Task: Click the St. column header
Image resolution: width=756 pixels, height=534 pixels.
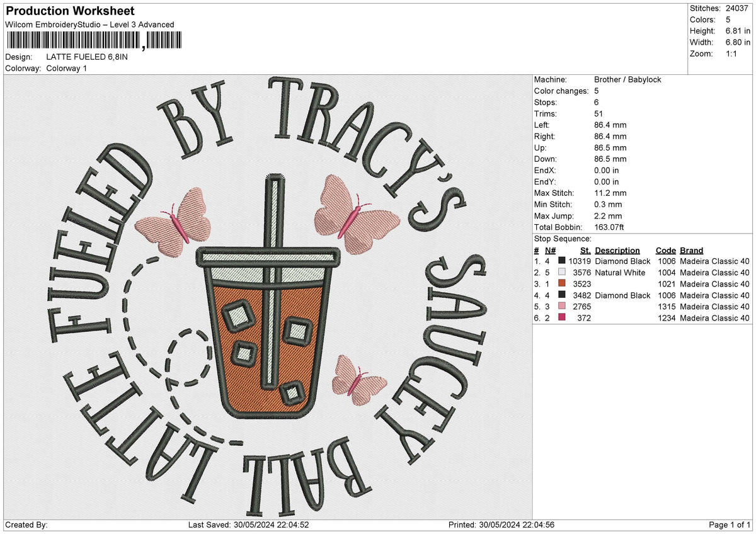Action: (585, 250)
